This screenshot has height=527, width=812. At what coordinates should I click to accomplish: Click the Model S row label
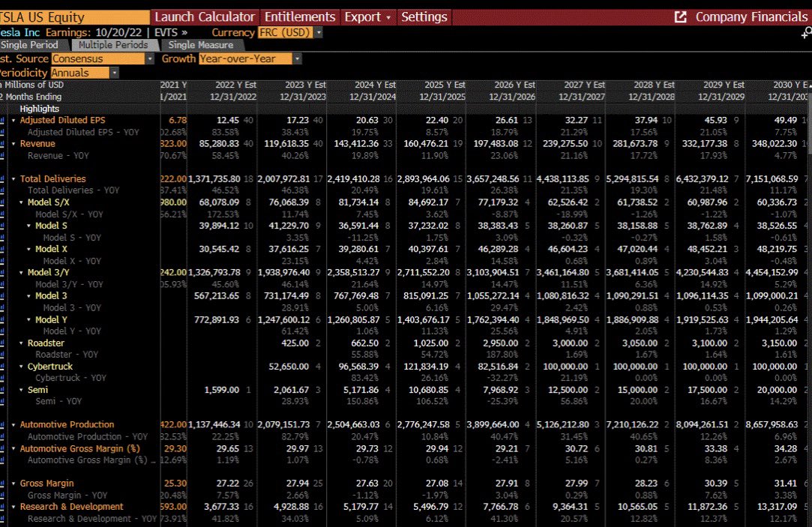pyautogui.click(x=51, y=226)
